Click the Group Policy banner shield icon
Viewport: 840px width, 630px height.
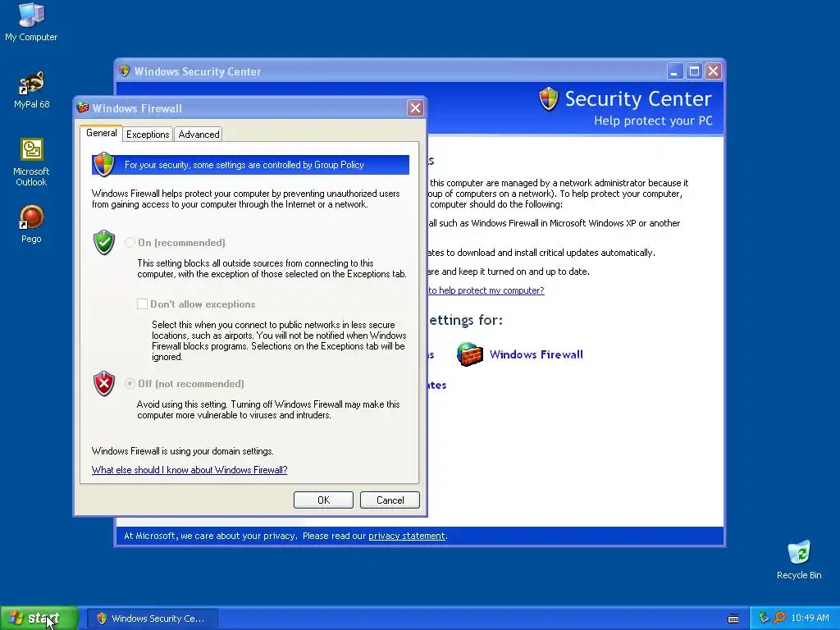tap(104, 164)
